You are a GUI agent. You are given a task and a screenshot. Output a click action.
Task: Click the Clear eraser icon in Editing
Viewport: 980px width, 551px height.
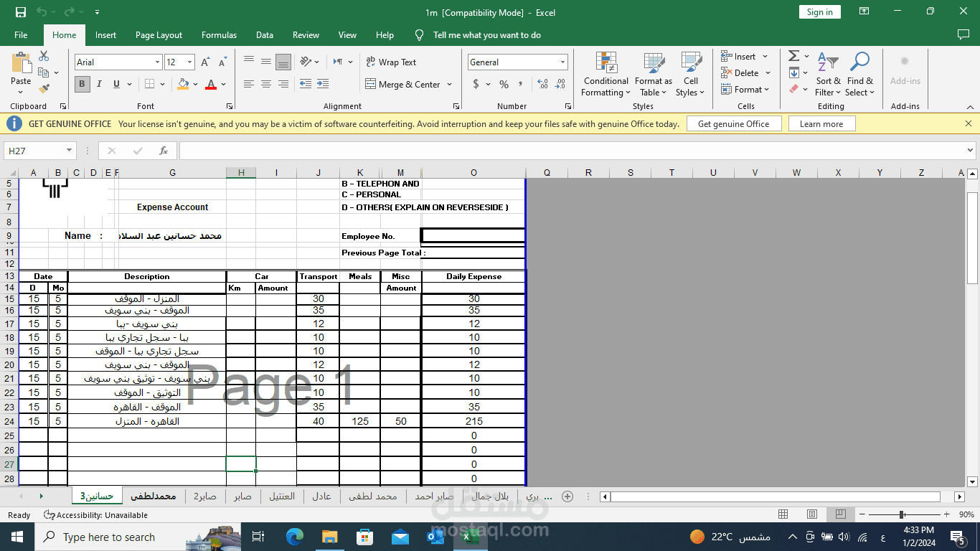tap(793, 89)
